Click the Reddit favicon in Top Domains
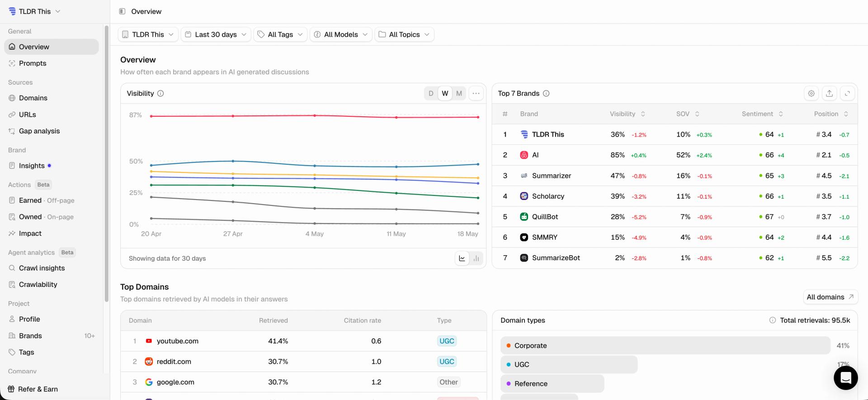This screenshot has width=868, height=400. [x=149, y=362]
